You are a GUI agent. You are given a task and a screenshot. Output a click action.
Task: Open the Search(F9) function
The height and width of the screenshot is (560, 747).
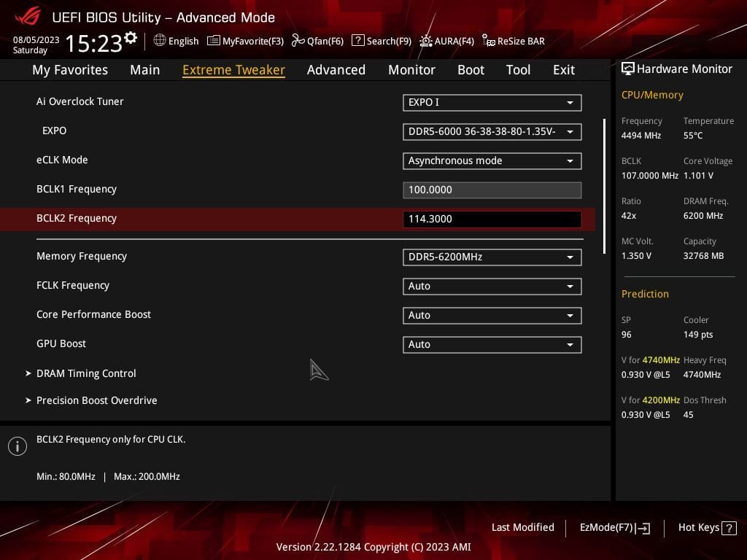[358, 41]
